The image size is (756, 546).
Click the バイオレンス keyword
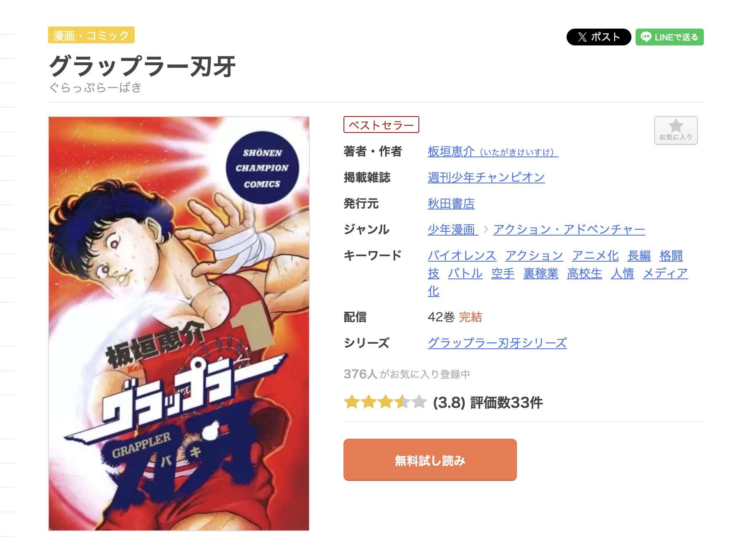(462, 256)
